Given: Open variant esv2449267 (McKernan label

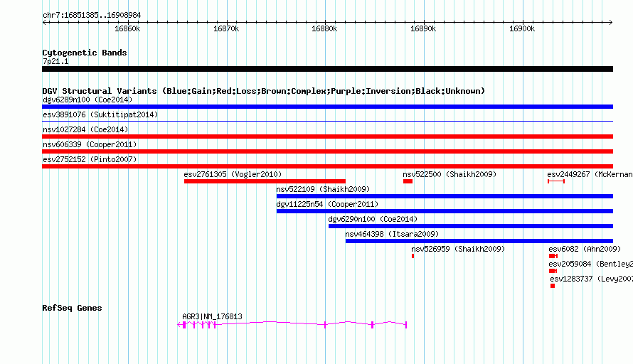Looking at the screenshot, I should point(590,174).
